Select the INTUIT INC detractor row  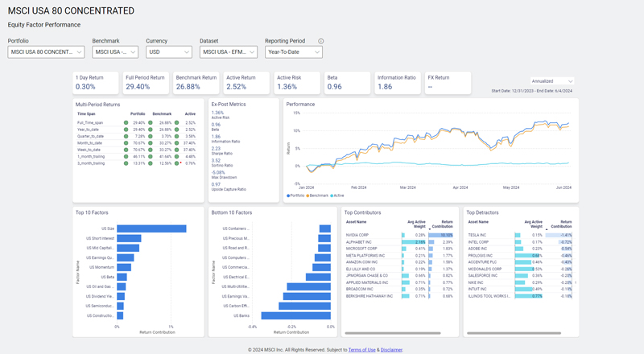tap(520, 289)
